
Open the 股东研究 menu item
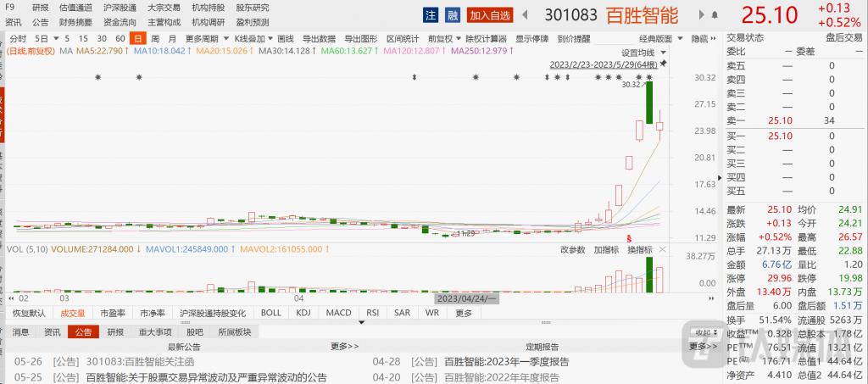253,8
